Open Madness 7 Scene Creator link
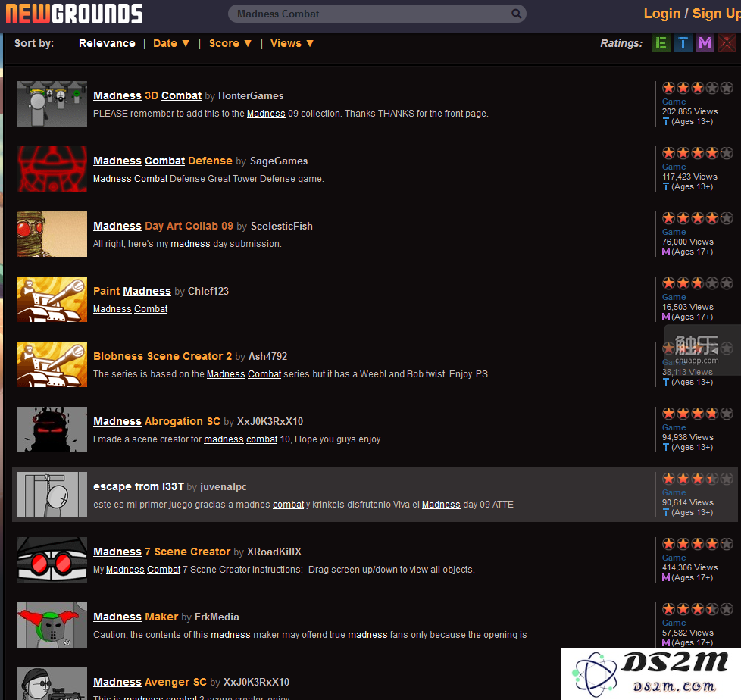Viewport: 741px width, 700px height. (x=161, y=552)
